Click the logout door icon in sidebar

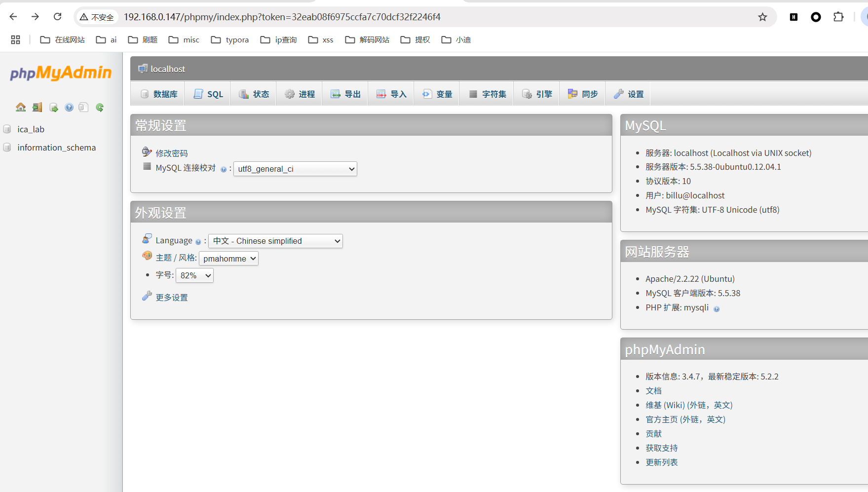[37, 107]
